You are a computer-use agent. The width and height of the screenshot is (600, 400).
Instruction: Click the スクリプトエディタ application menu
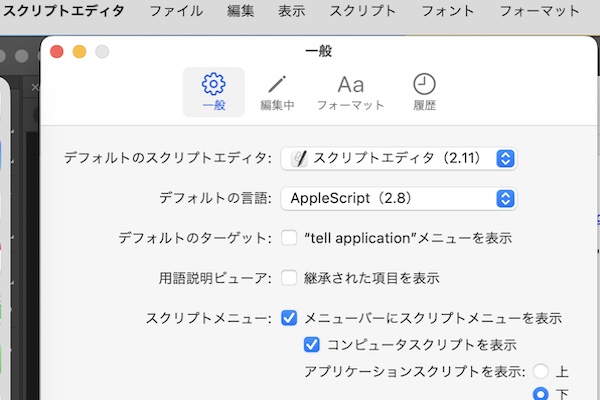[x=65, y=11]
